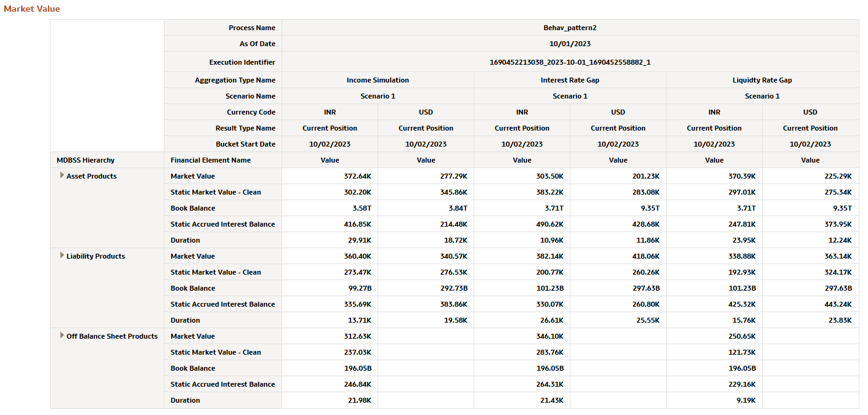
Task: Click the 10/01/2023 as-of date value
Action: (x=570, y=44)
